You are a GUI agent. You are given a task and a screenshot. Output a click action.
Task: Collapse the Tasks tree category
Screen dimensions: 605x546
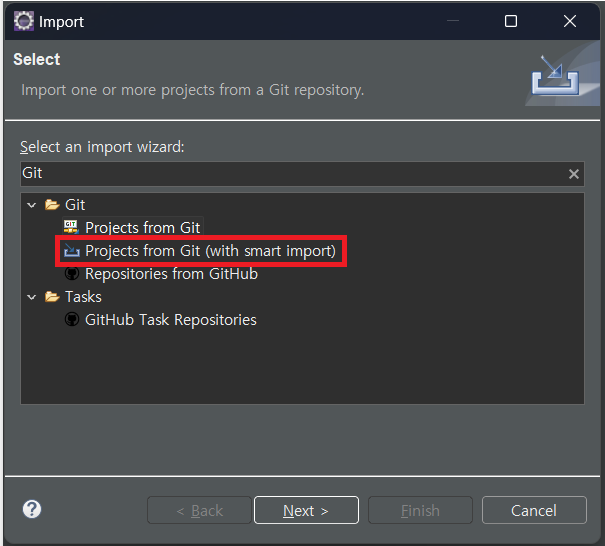click(x=32, y=297)
